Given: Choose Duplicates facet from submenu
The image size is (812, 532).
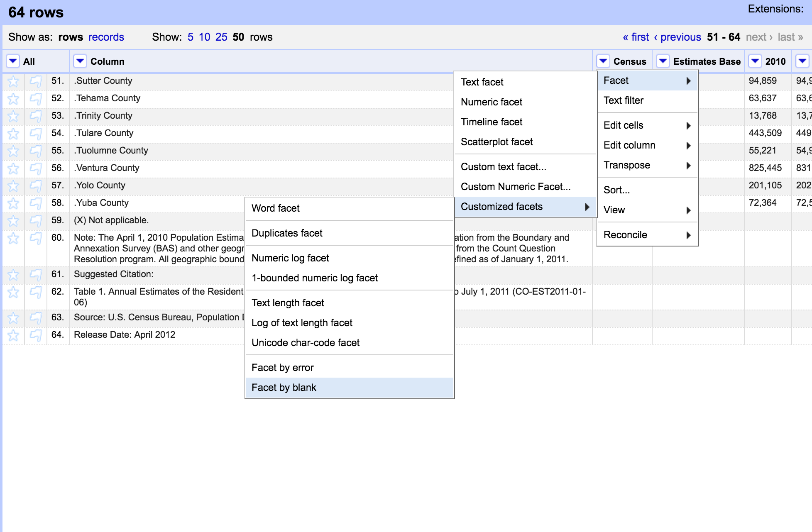Looking at the screenshot, I should click(287, 233).
